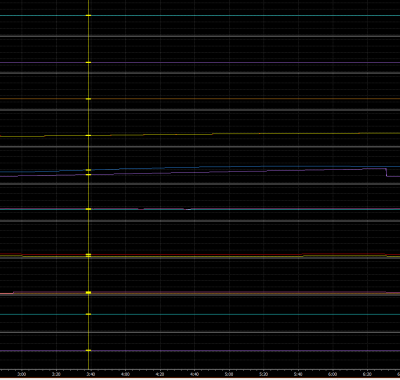Click the cursor marker on the top cyan trace
Screen dimensions: 400x380
(88, 16)
